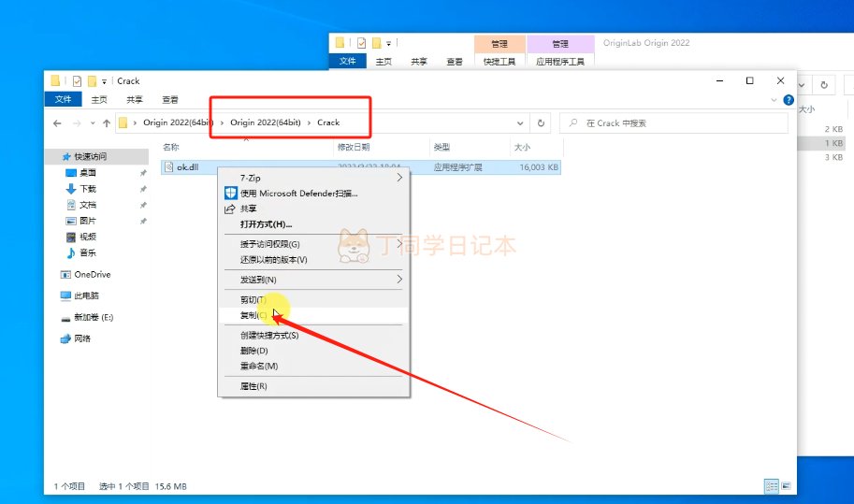This screenshot has width=854, height=504.
Task: Click the 在 Crack 中搜索 search box
Action: pos(673,123)
